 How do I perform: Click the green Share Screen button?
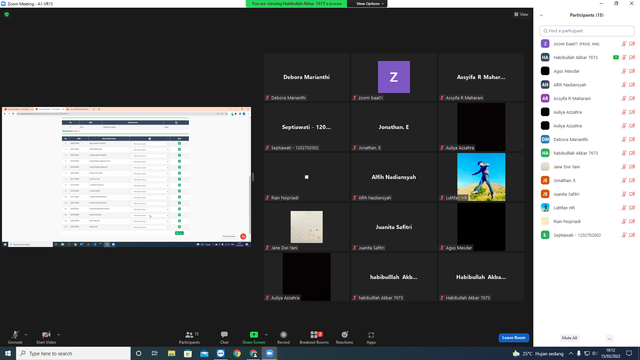tap(253, 337)
